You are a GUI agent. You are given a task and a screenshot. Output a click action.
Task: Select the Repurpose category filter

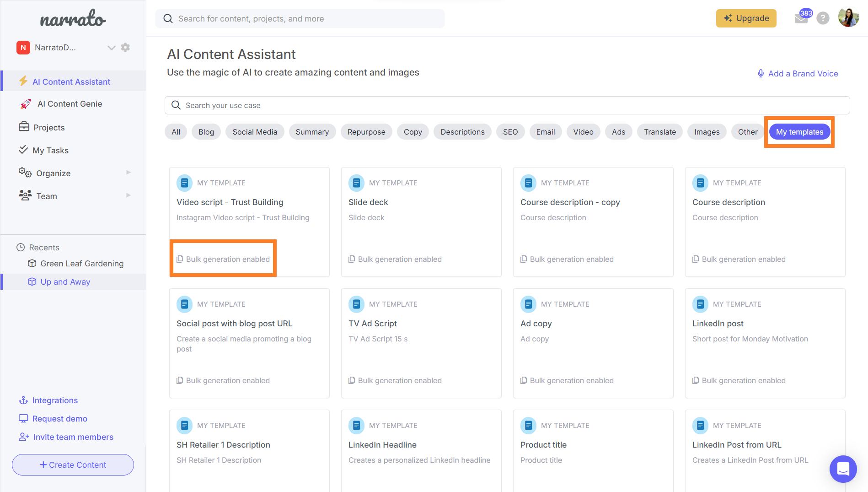(366, 132)
